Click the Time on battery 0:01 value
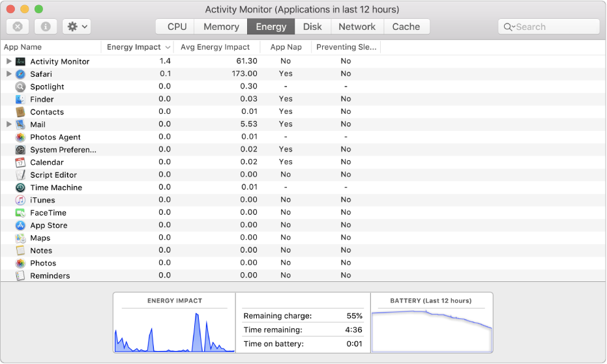607x364 pixels. [354, 344]
